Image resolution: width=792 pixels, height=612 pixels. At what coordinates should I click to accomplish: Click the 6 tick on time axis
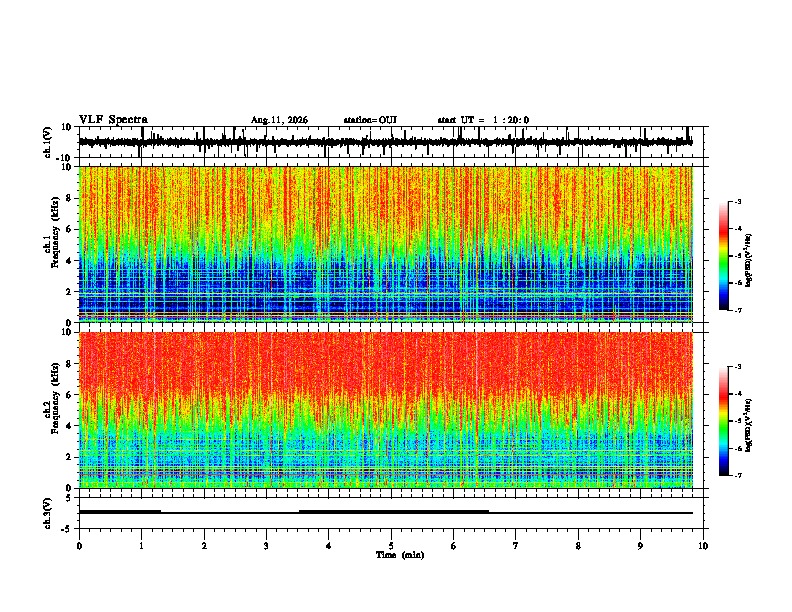(x=454, y=546)
